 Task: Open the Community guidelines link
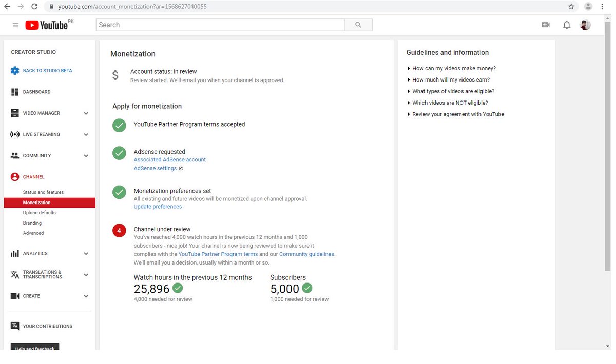click(x=307, y=254)
